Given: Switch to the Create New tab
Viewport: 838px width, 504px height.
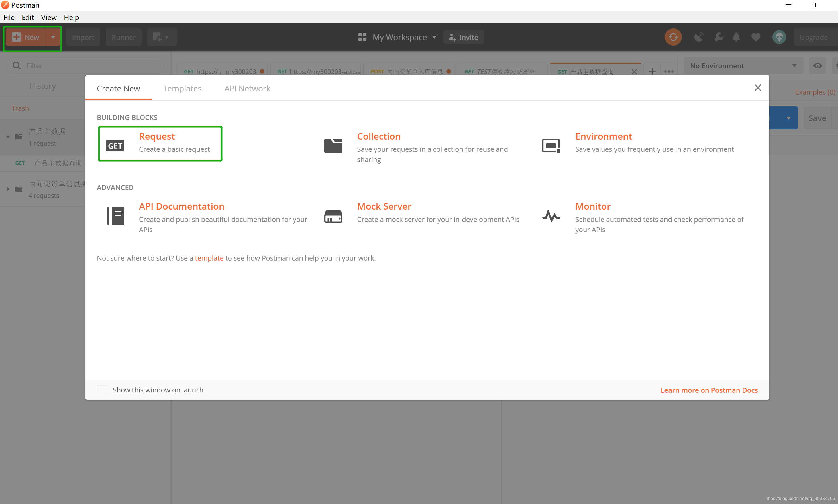Looking at the screenshot, I should 118,88.
